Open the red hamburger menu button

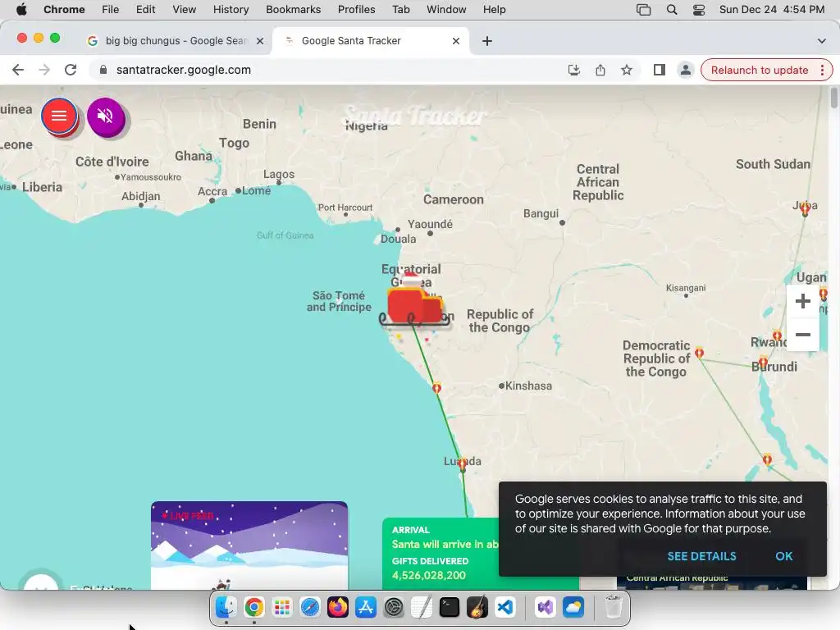[59, 116]
